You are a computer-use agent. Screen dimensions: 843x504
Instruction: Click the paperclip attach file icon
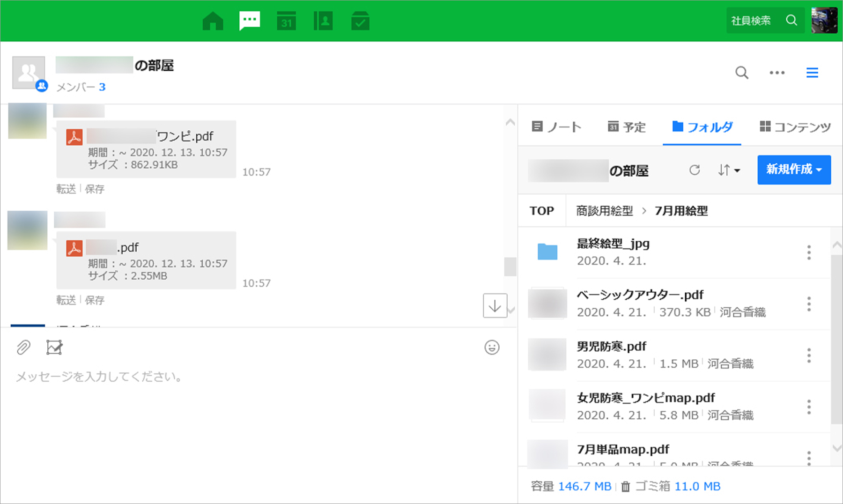[x=23, y=348]
